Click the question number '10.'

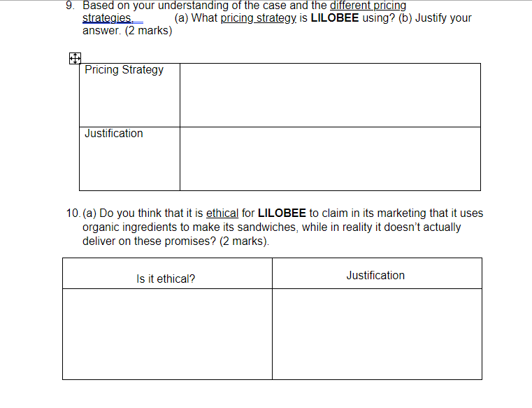point(73,213)
